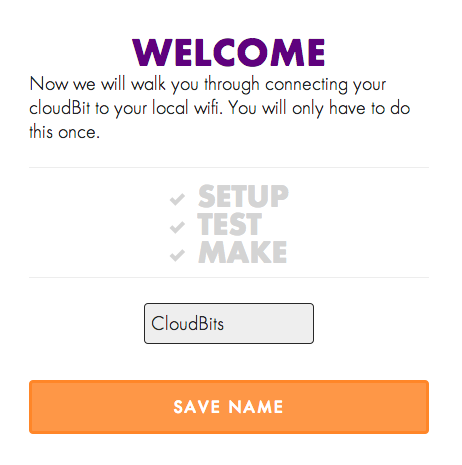Select the TEST step label

point(230,224)
